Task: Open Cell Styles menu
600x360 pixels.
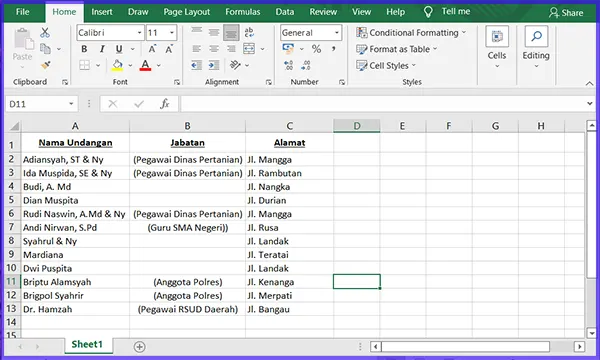Action: (x=386, y=66)
